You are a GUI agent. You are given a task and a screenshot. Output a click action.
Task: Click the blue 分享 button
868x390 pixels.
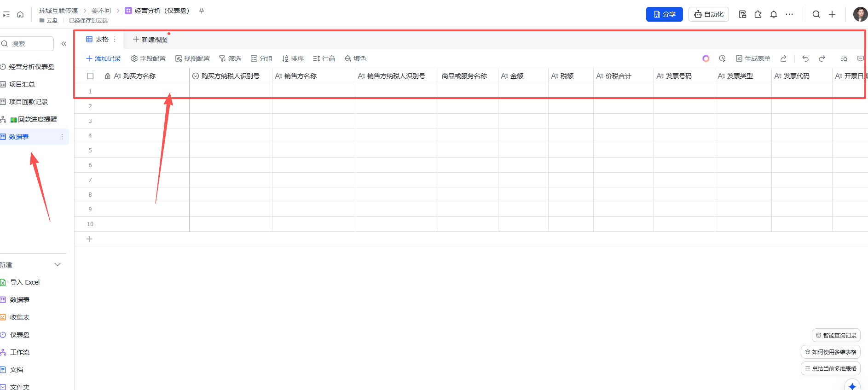coord(665,14)
